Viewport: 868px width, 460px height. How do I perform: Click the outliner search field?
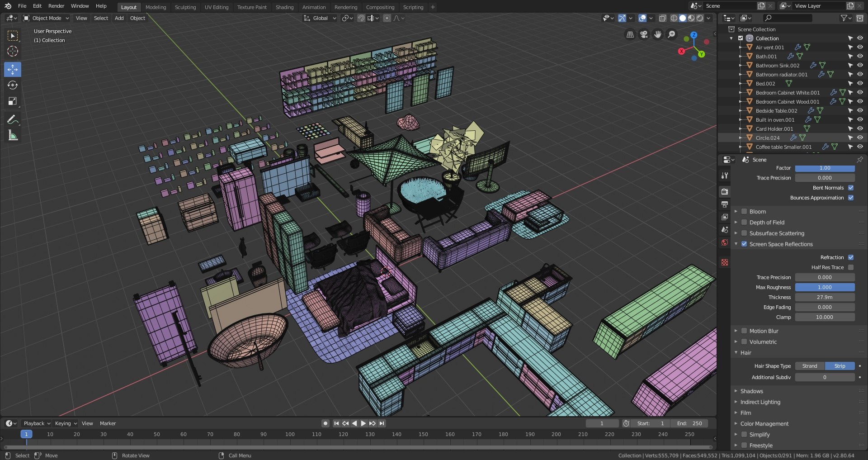coord(788,18)
